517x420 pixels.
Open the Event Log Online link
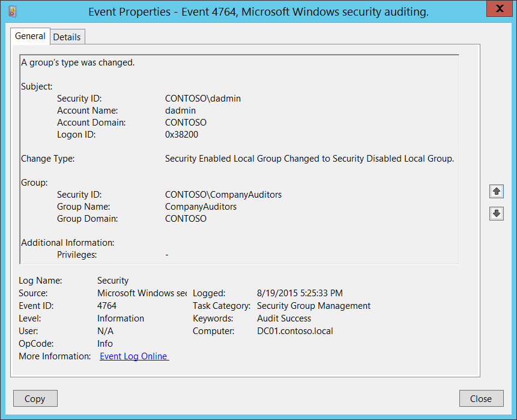[x=134, y=356]
